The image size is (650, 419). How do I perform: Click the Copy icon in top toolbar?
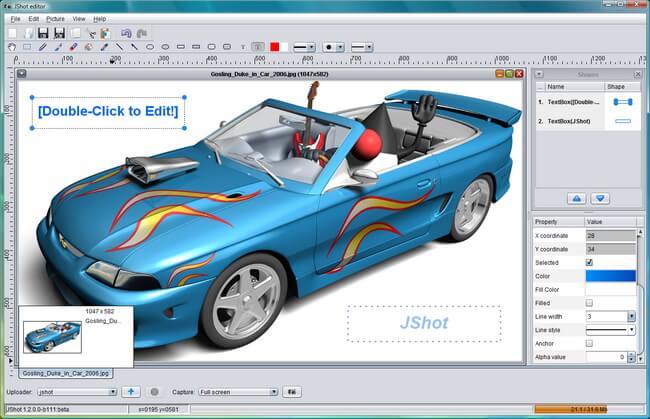point(75,33)
